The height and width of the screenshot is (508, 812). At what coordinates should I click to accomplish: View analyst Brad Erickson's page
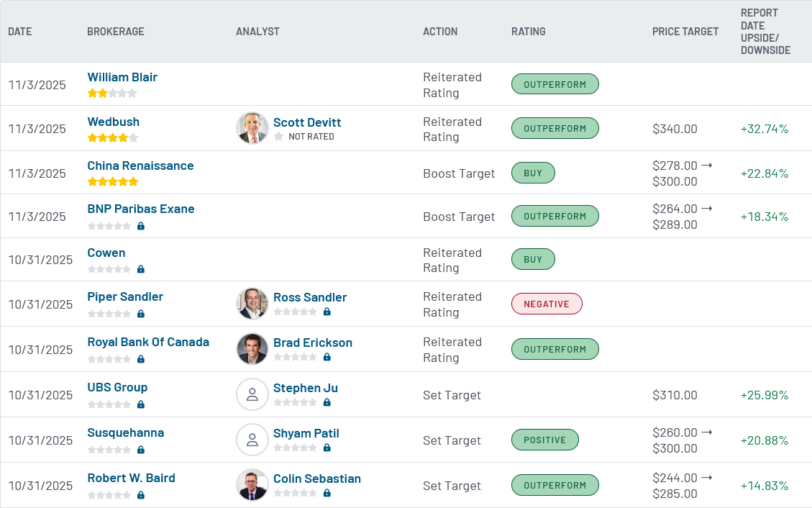tap(313, 343)
